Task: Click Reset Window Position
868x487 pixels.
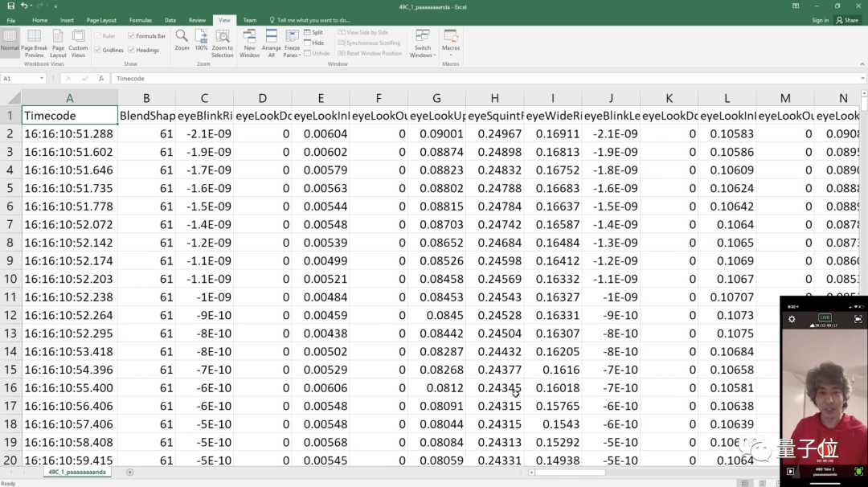Action: point(370,53)
